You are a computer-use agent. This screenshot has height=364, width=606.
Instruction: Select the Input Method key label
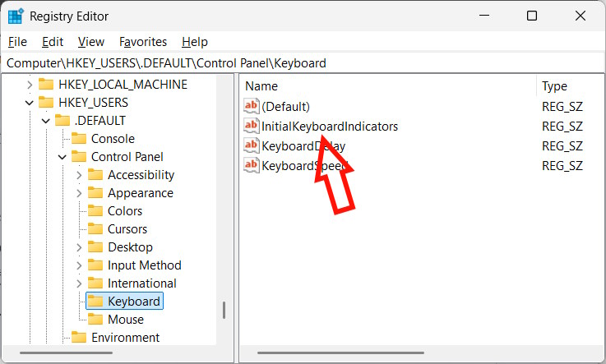click(x=145, y=265)
